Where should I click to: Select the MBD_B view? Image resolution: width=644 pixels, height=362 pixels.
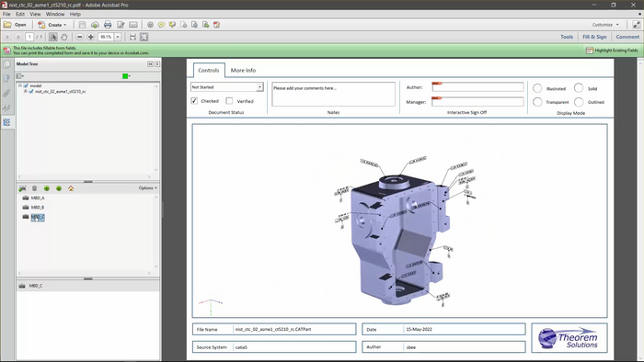38,208
